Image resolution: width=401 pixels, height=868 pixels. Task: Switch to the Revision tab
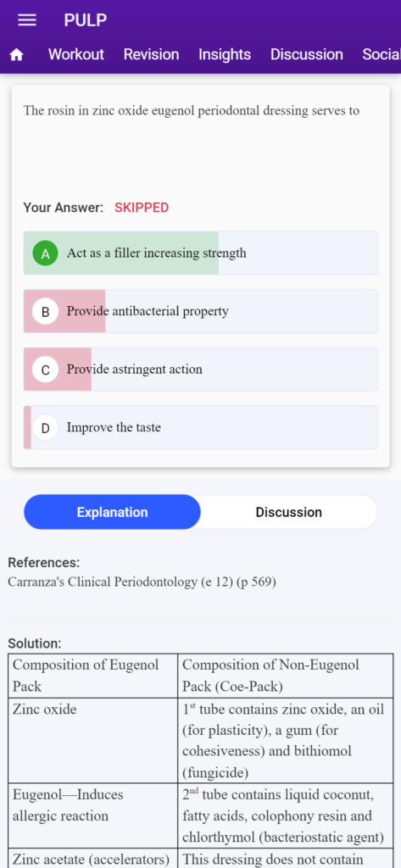point(151,55)
